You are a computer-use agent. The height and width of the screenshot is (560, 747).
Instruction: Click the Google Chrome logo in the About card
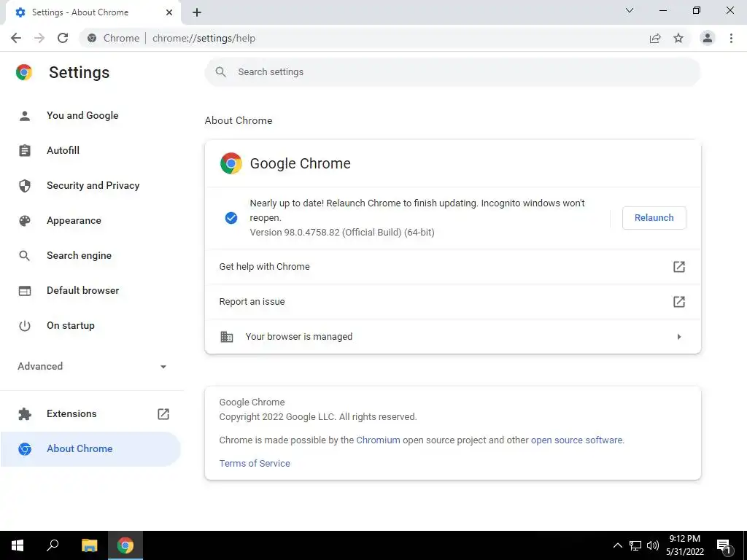[x=231, y=163]
